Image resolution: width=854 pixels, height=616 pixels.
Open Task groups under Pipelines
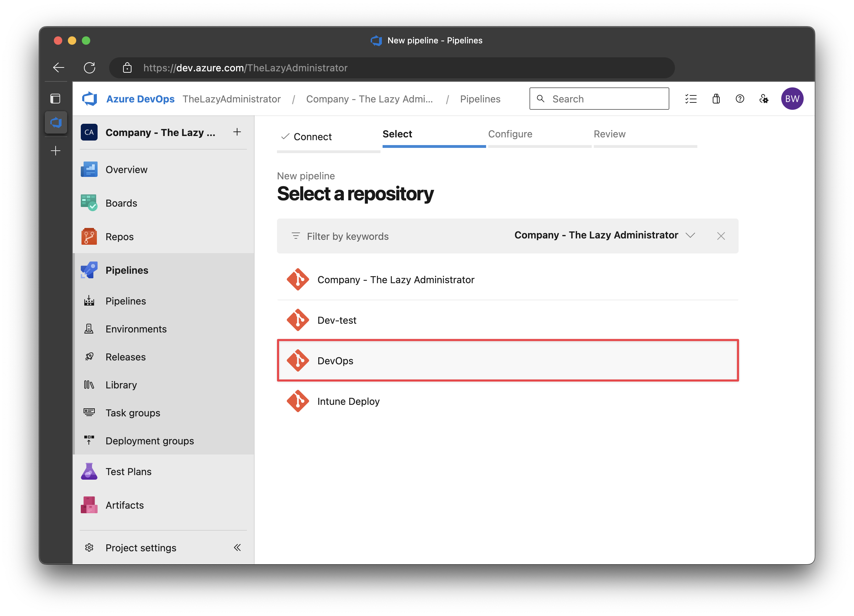(163, 413)
